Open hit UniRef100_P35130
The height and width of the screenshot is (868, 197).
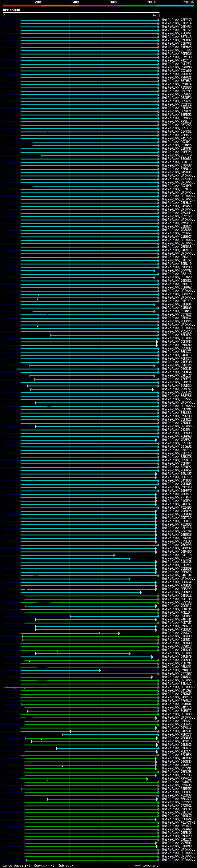click(x=177, y=57)
